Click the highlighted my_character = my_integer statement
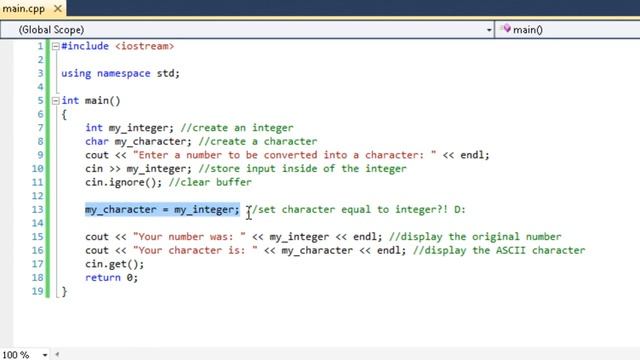Screen dimensions: 640x360 tap(162, 209)
